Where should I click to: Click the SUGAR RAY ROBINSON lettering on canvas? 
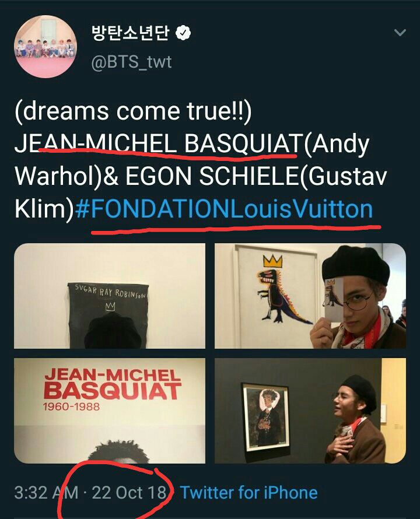click(x=110, y=293)
